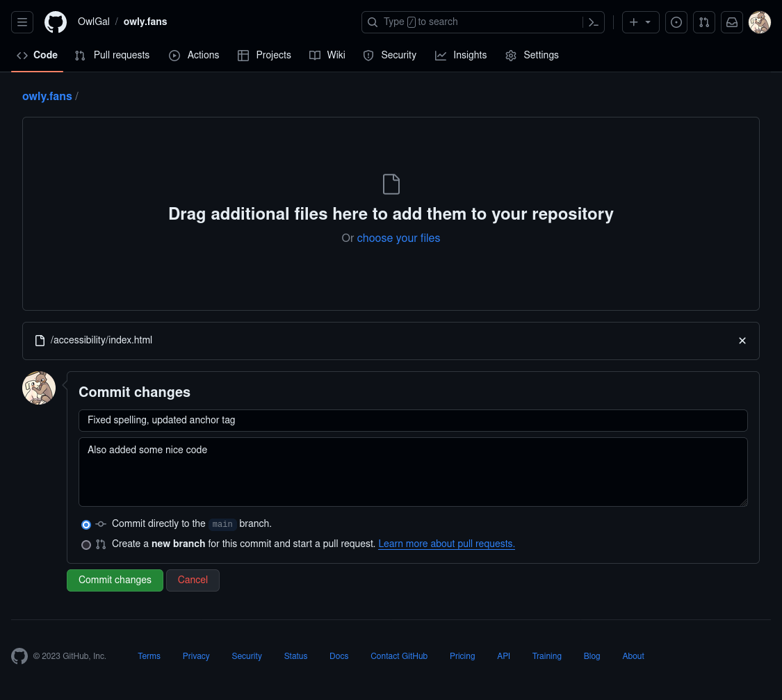Click the footer GitHub logo

pos(19,656)
